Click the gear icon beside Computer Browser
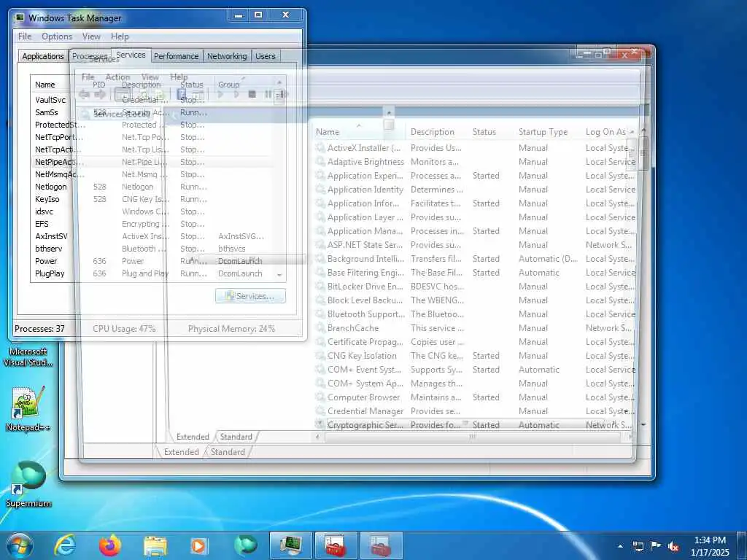 (x=320, y=397)
